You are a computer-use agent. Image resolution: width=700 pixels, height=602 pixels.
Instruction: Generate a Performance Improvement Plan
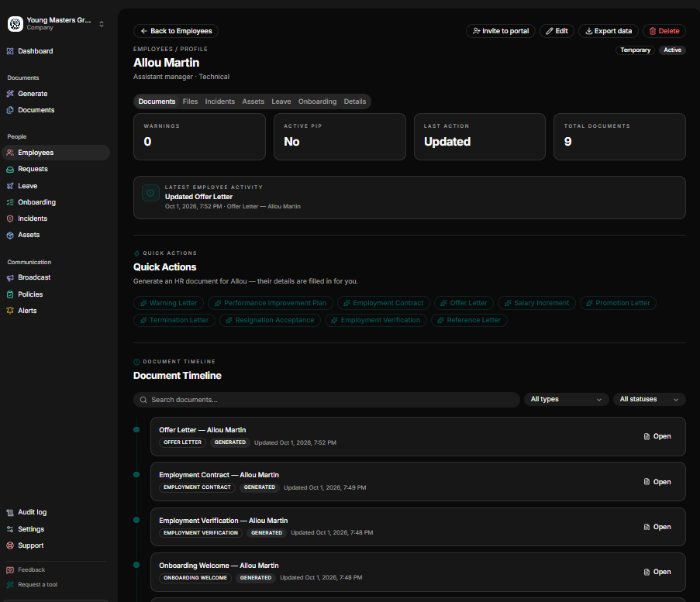[x=271, y=303]
